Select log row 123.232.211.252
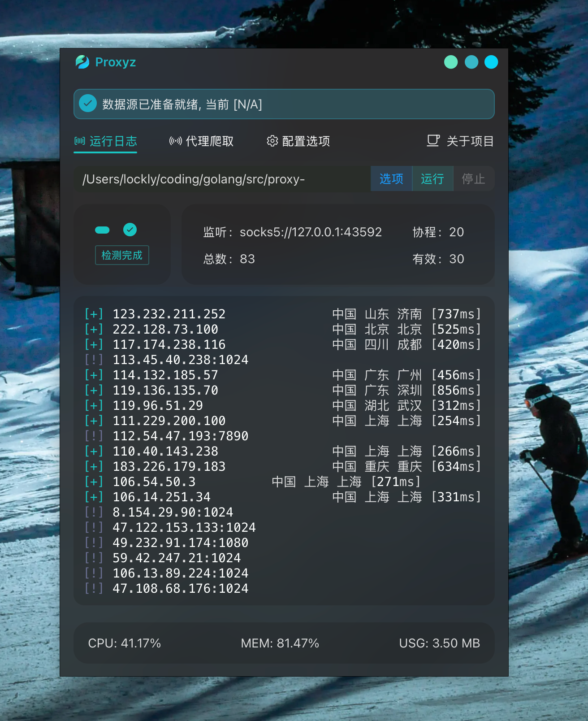Image resolution: width=588 pixels, height=721 pixels. coord(283,314)
